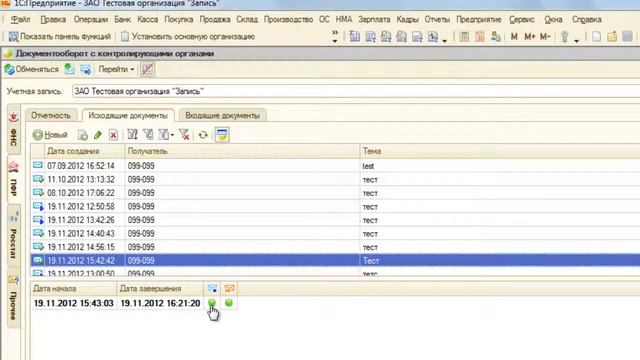The height and width of the screenshot is (360, 640).
Task: Select the ФНС vertical sidebar tab
Action: pos(13,129)
